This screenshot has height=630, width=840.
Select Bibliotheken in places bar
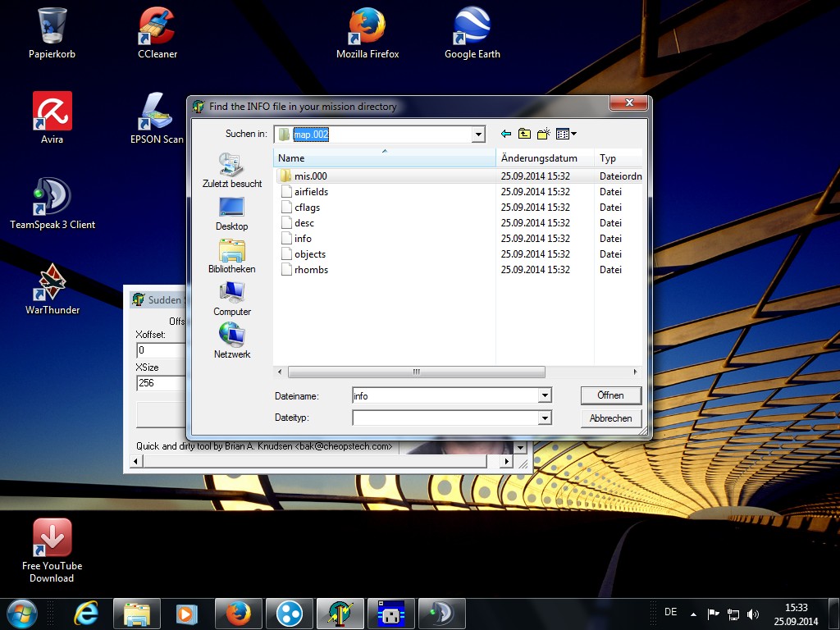(232, 256)
